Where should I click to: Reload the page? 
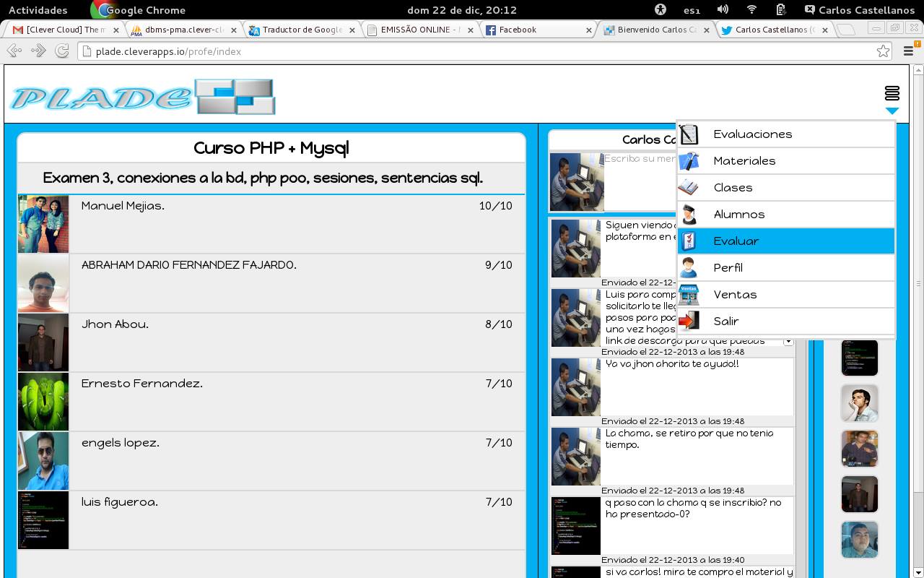coord(62,51)
